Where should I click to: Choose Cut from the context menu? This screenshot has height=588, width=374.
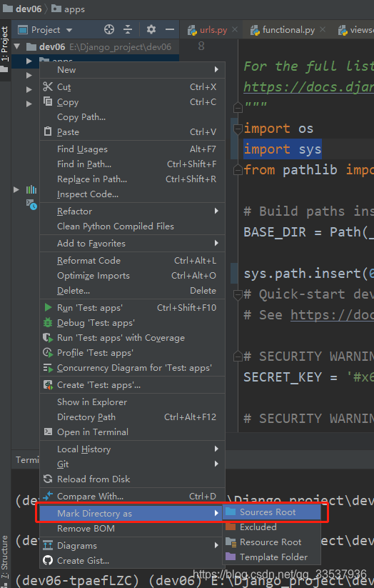tap(132, 87)
